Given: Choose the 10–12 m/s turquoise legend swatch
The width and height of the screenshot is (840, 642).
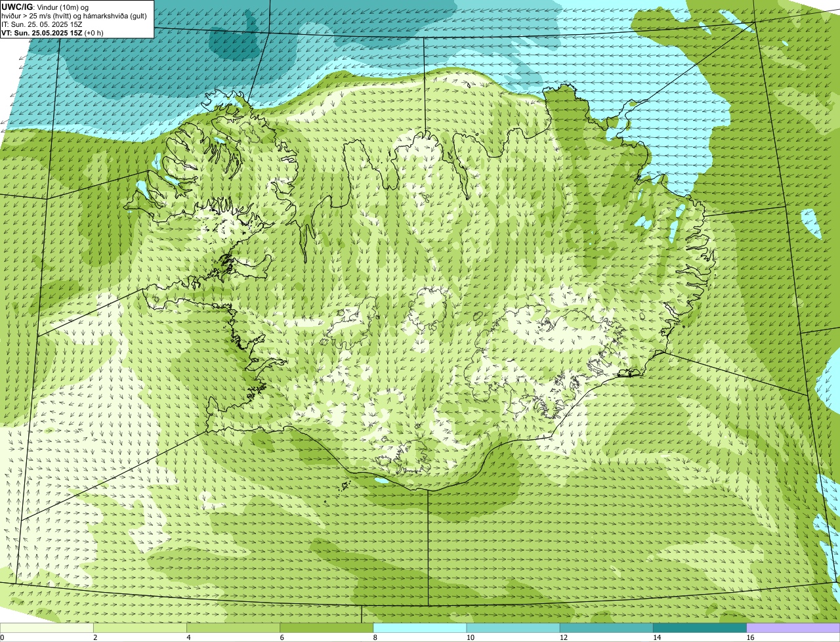Looking at the screenshot, I should pos(513,628).
